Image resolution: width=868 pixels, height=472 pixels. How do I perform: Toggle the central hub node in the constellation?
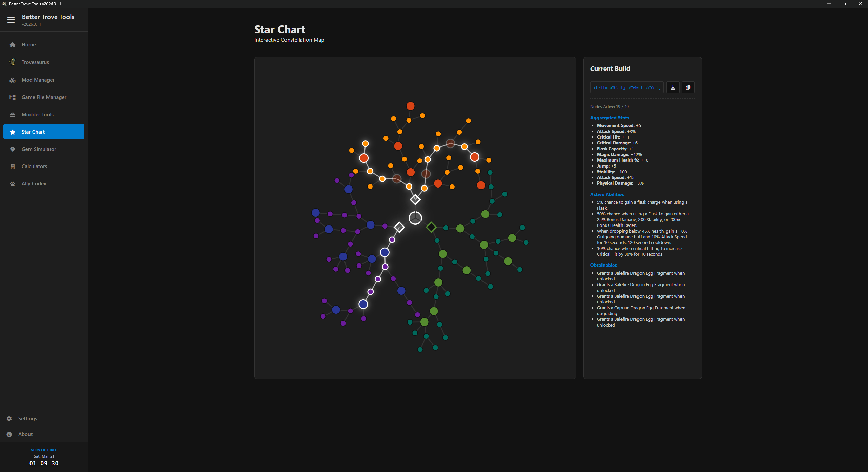415,218
